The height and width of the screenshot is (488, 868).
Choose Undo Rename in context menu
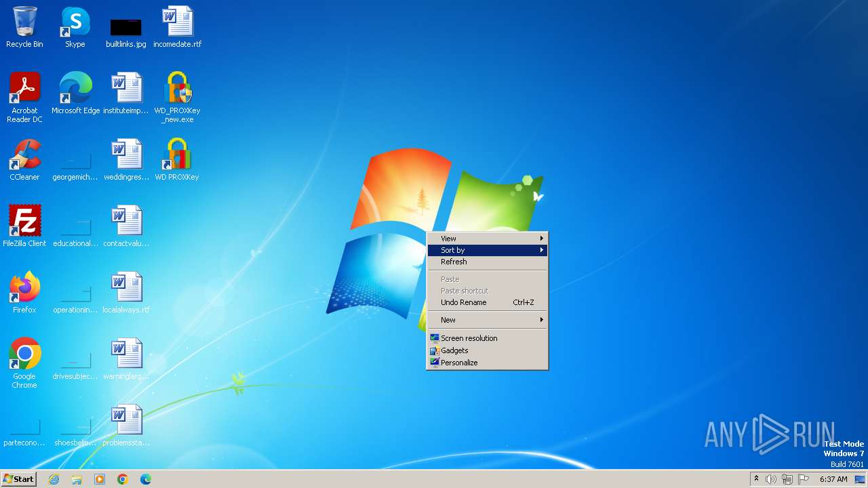(x=487, y=302)
